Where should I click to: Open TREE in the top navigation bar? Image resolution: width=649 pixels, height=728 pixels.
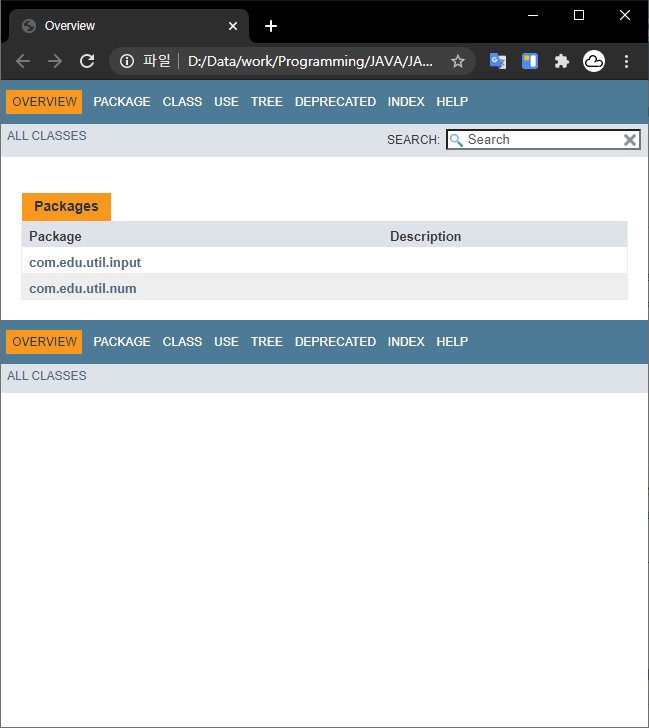(x=266, y=102)
